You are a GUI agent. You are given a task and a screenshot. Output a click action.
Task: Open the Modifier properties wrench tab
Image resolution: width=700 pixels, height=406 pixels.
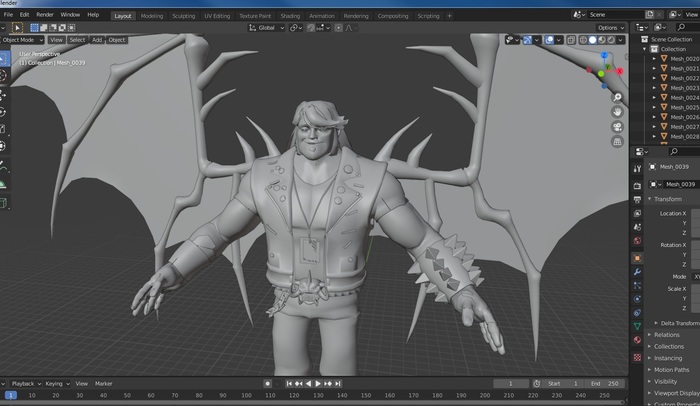coord(637,271)
